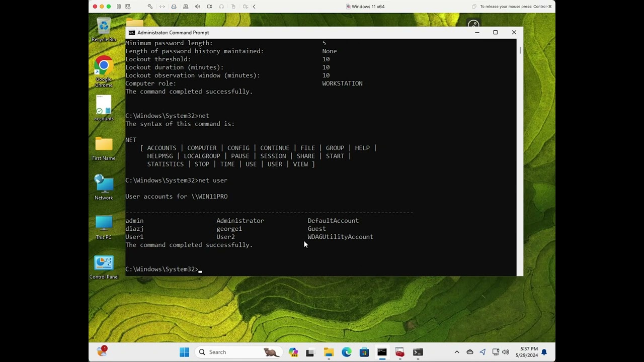
Task: Click the OneDrive cloud tray icon
Action: coord(470,352)
